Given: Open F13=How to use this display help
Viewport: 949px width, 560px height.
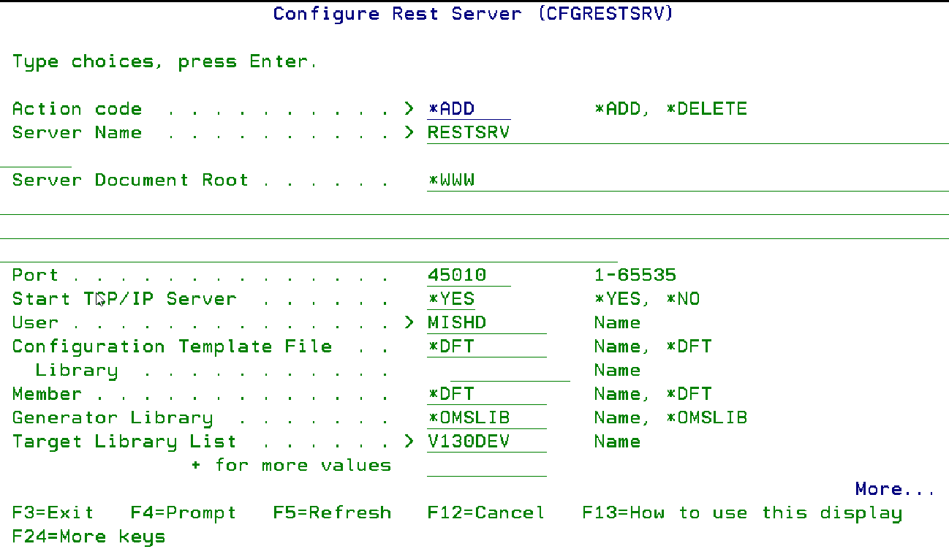Looking at the screenshot, I should (741, 513).
